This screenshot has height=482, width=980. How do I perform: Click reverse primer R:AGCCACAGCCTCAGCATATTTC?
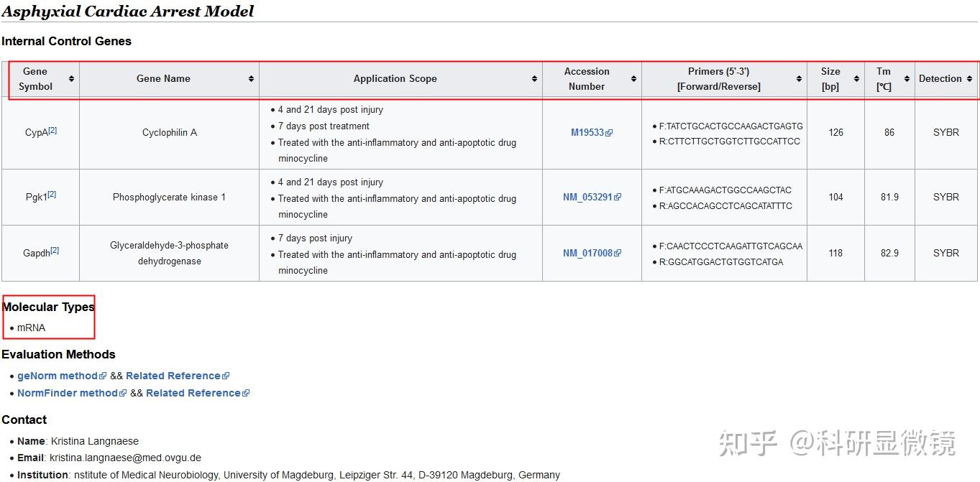pos(725,206)
